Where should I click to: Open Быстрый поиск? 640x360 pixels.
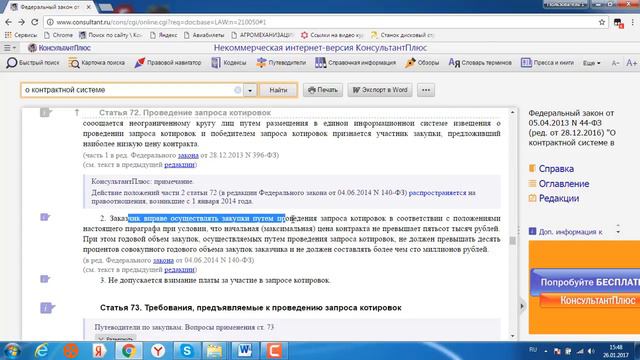tap(33, 63)
